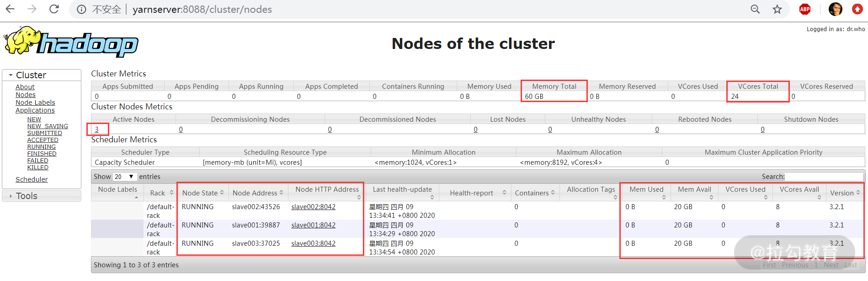Click the Decommissioned Nodes count 0
The width and height of the screenshot is (868, 281).
[x=330, y=130]
